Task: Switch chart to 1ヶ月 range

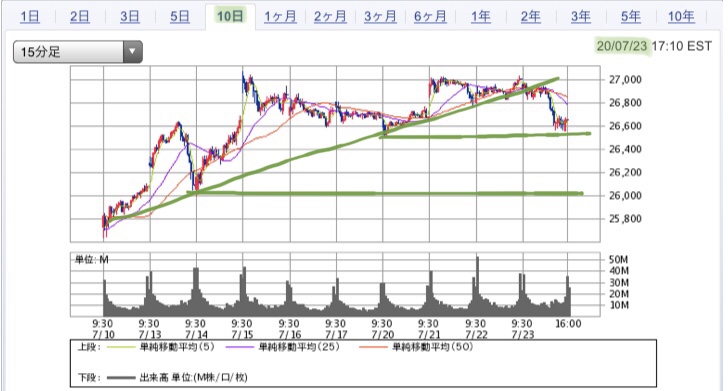Action: pyautogui.click(x=280, y=17)
